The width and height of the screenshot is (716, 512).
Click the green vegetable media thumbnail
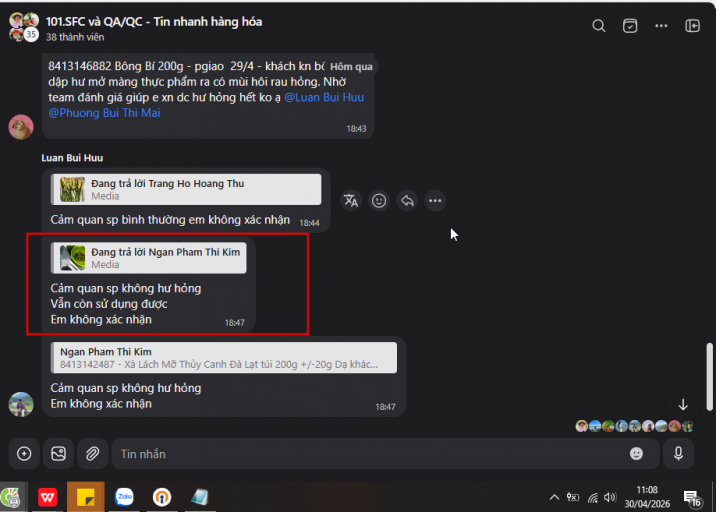[x=73, y=258]
